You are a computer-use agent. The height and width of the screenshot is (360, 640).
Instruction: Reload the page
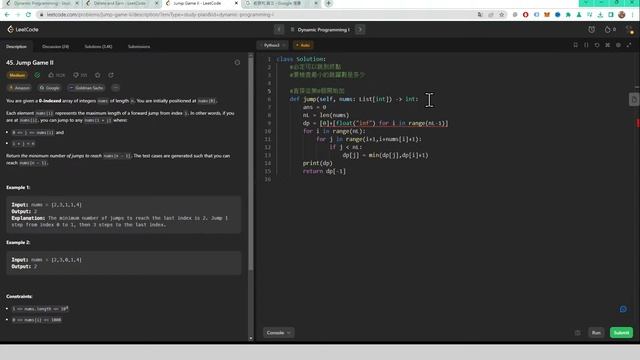pyautogui.click(x=28, y=15)
